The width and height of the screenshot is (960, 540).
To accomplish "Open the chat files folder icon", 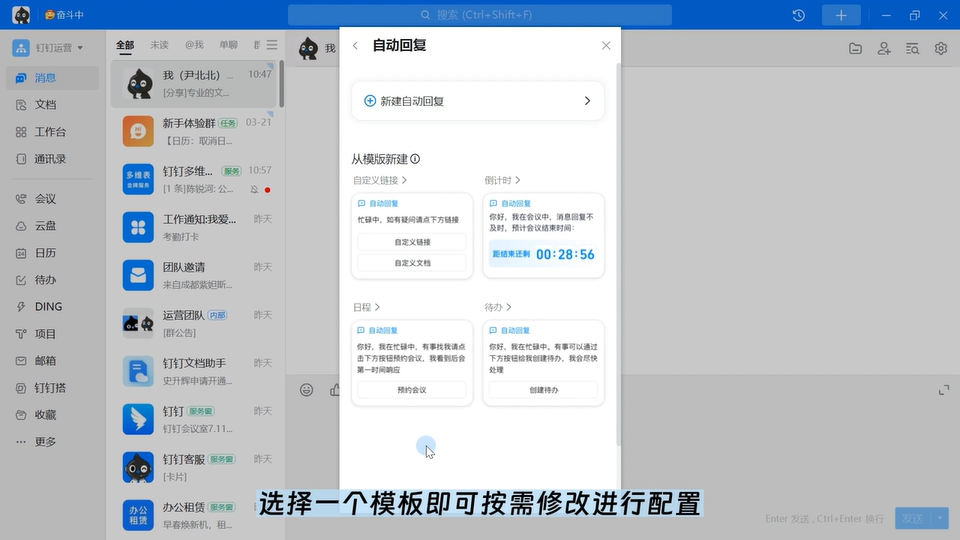I will 856,48.
